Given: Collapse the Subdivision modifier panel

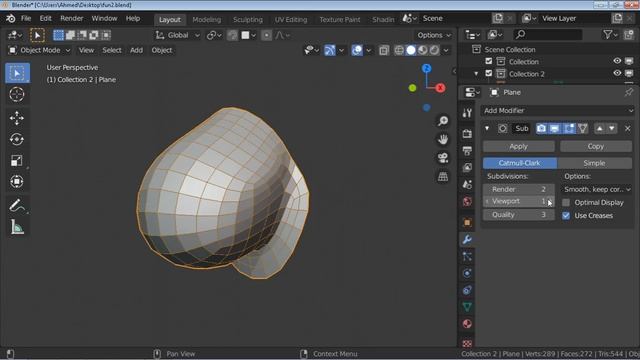Looking at the screenshot, I should point(487,128).
